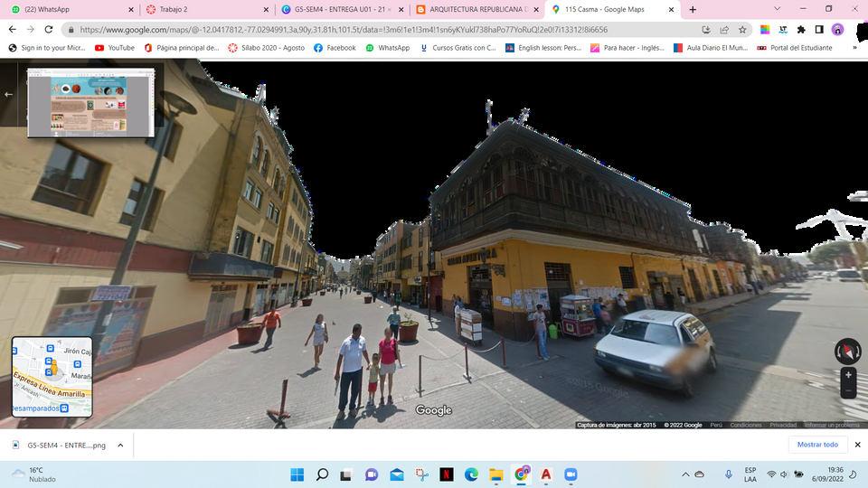Open the Windows Start menu

297,474
